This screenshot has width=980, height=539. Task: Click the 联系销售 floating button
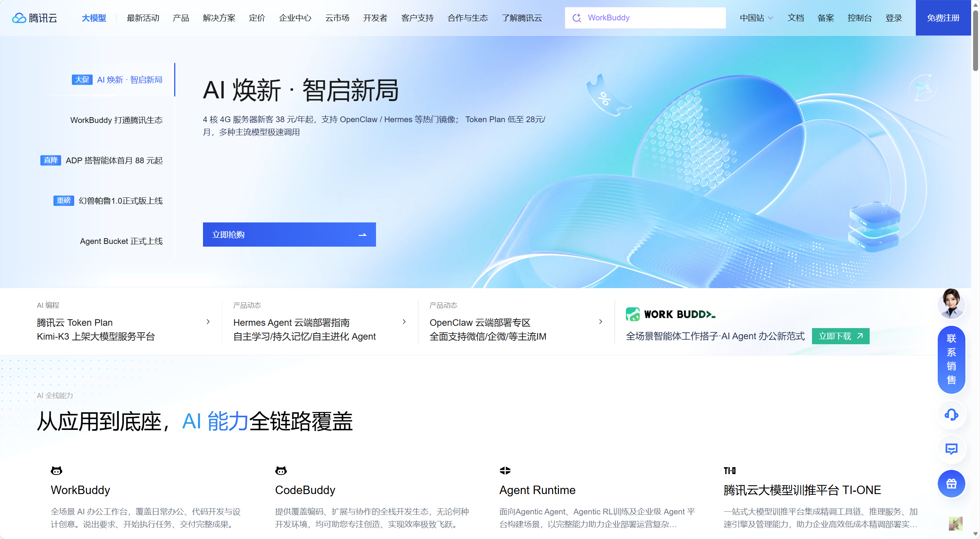point(951,360)
